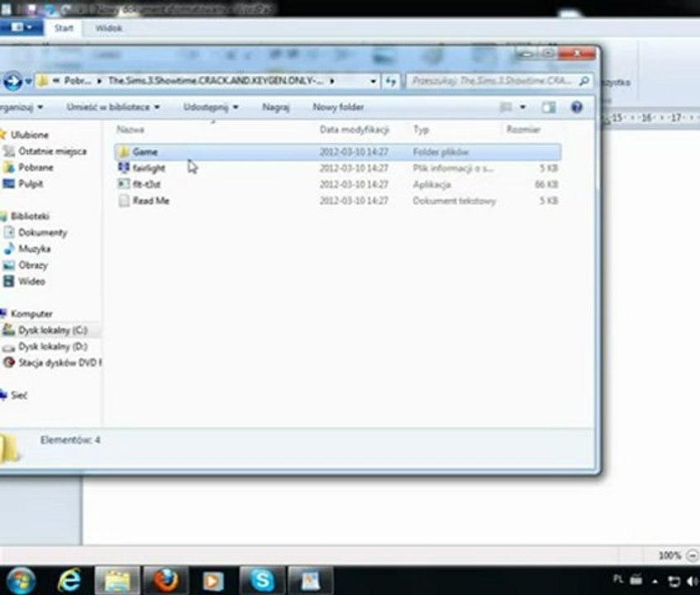
Task: Open Organizuj dropdown menu
Action: [x=21, y=107]
